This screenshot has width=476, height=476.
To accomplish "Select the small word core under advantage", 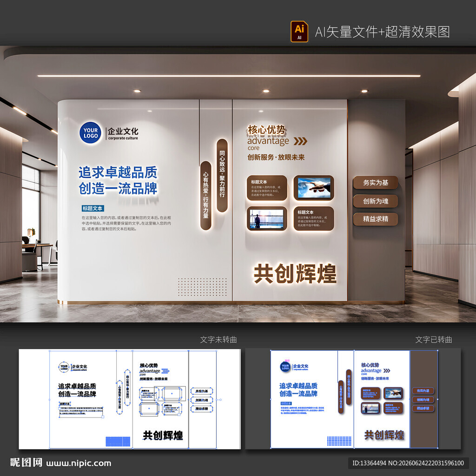I will (x=253, y=148).
